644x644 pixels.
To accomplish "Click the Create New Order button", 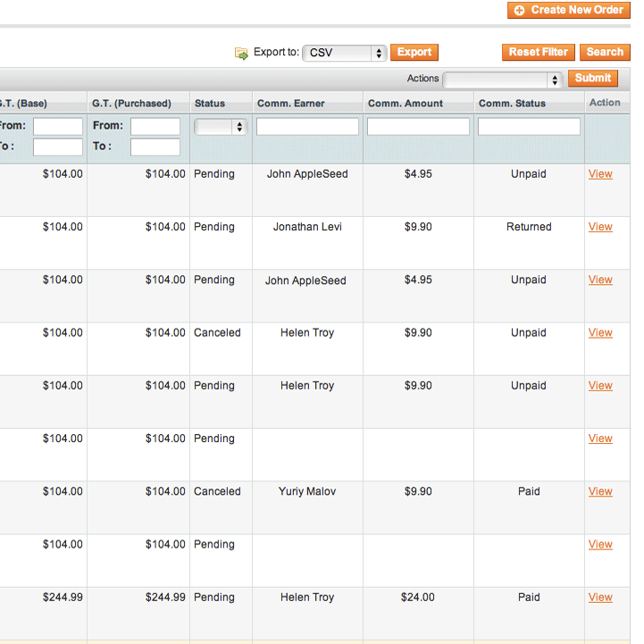I will [x=568, y=10].
